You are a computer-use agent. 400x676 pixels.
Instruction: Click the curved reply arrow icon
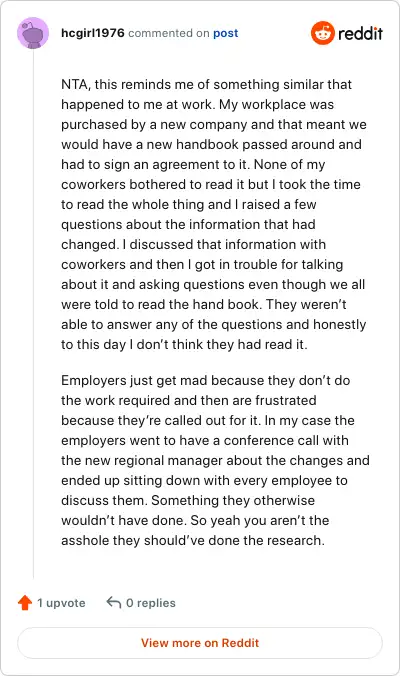coord(114,602)
